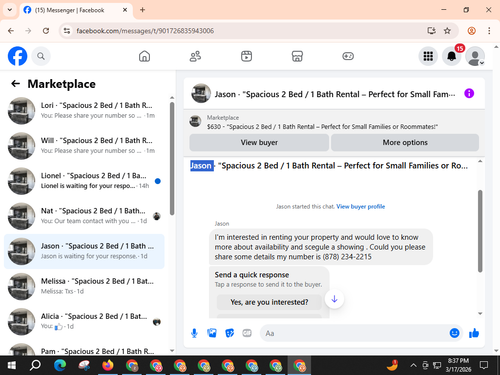Viewport: 500px width, 375px height.
Task: Open the Marketplace storefront icon
Action: point(297,56)
